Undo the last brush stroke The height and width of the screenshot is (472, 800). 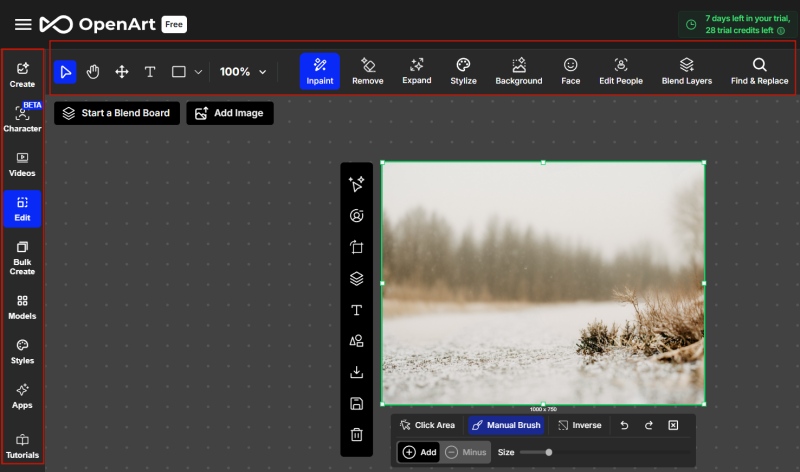(625, 425)
